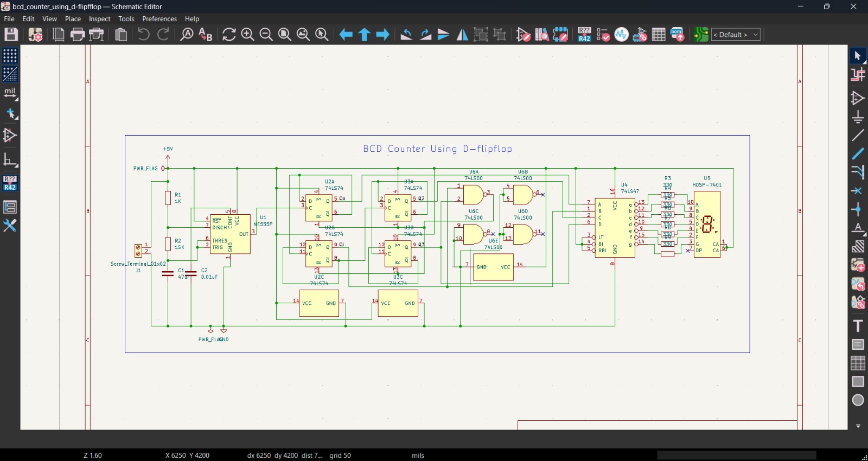Select the No-Connect flag tool
The height and width of the screenshot is (461, 868).
click(858, 191)
